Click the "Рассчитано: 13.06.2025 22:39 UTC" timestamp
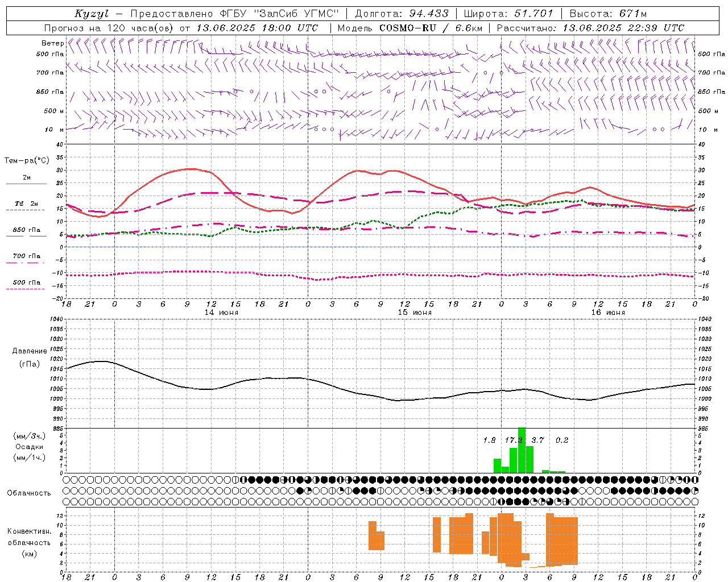 pyautogui.click(x=590, y=28)
